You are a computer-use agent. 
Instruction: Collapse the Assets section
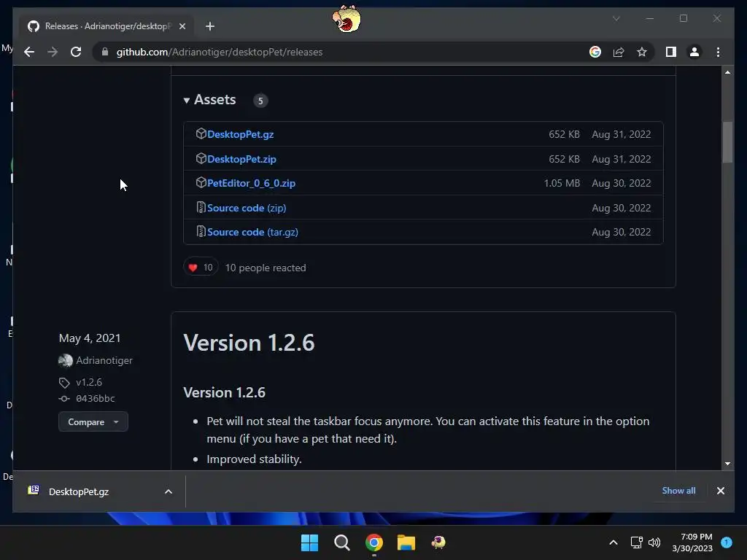pyautogui.click(x=209, y=99)
